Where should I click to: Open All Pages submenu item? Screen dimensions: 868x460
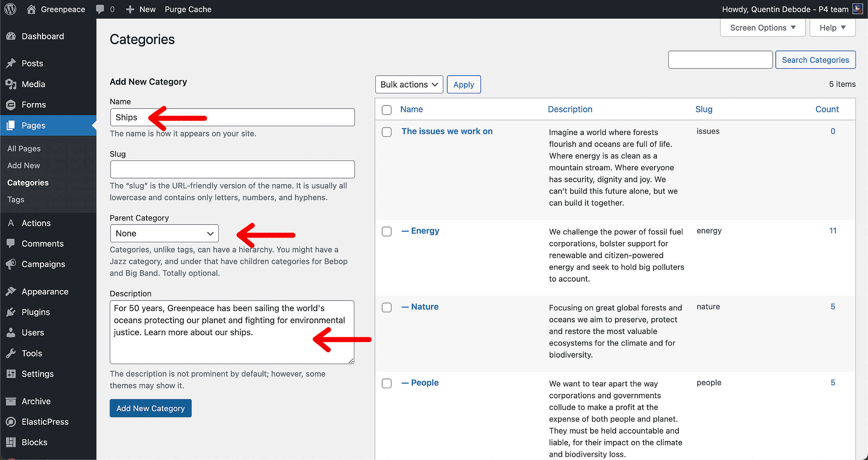(x=24, y=149)
